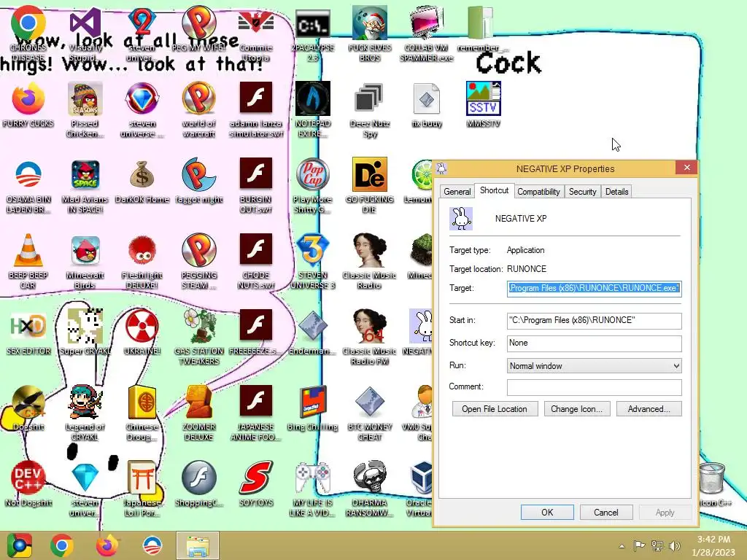Click the GAS STATION TWEAKERS plant icon
747x560 pixels.
(x=198, y=326)
